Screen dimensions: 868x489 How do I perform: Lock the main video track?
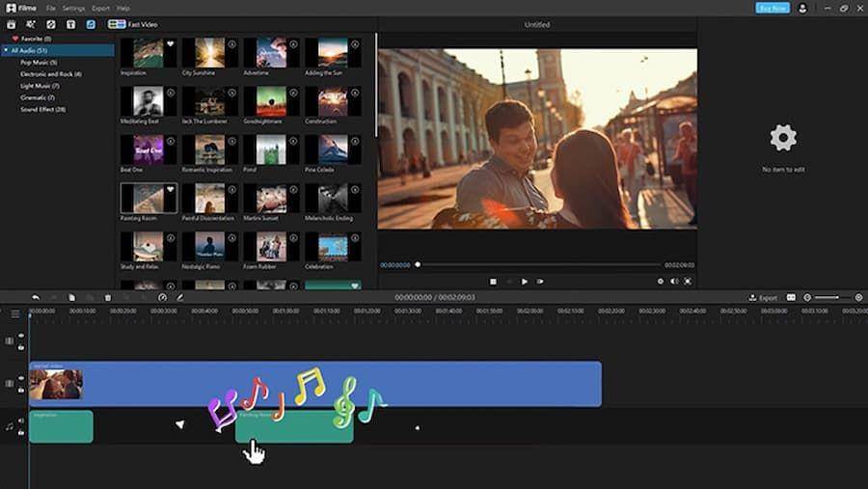point(21,390)
